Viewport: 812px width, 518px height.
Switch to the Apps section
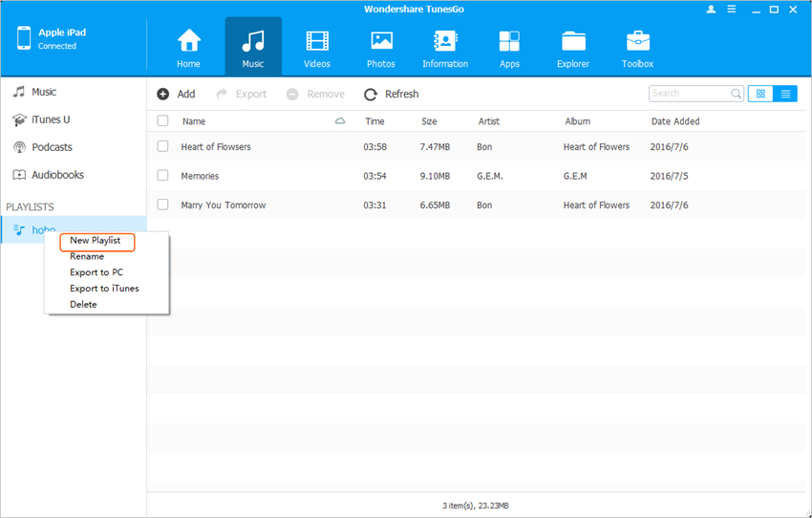[x=509, y=48]
